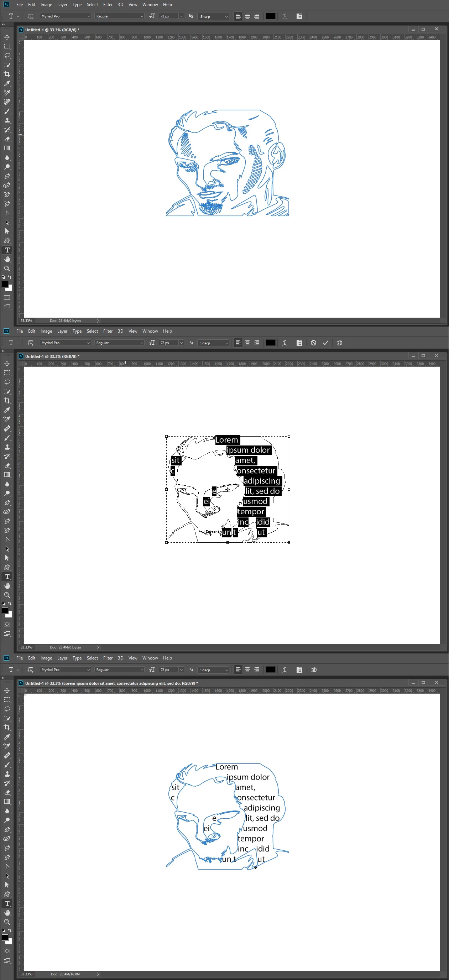Open font size dropdown in bottom window
Image resolution: width=449 pixels, height=980 pixels.
tap(181, 669)
